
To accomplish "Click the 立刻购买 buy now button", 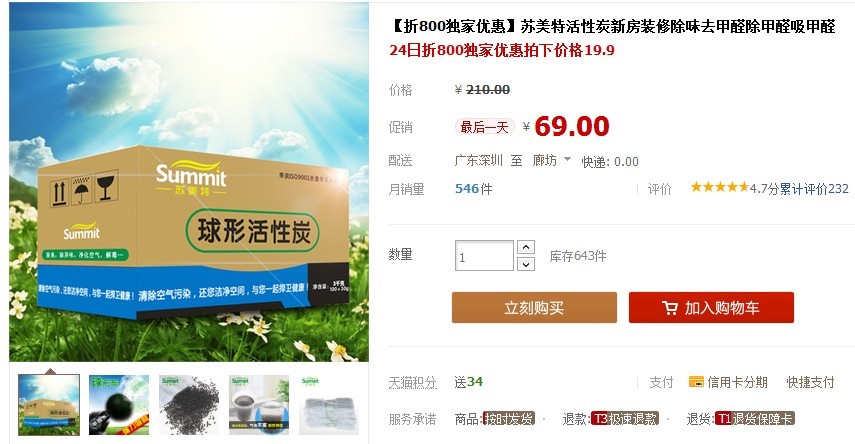I will point(534,308).
